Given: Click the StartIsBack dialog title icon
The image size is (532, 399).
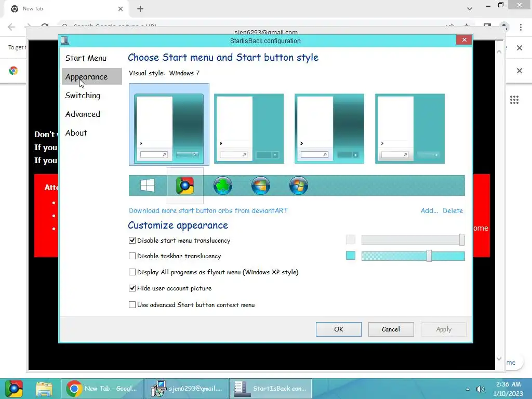Looking at the screenshot, I should pyautogui.click(x=65, y=41).
